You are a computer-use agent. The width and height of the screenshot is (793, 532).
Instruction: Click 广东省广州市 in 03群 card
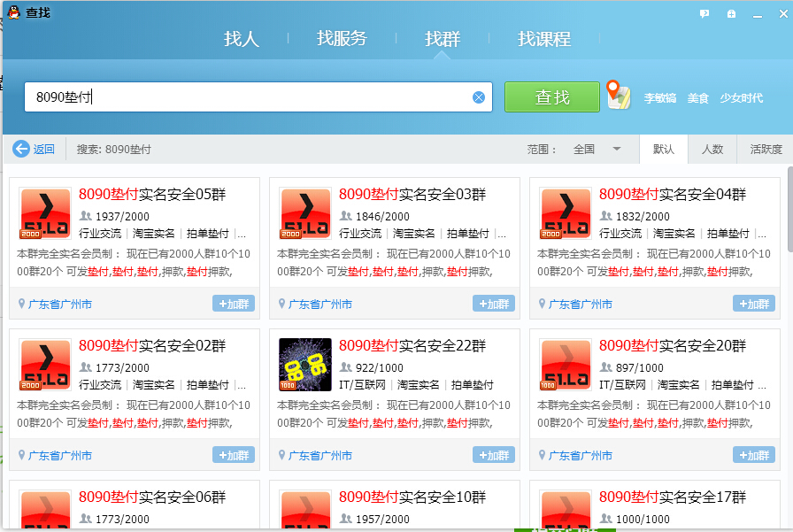[320, 304]
